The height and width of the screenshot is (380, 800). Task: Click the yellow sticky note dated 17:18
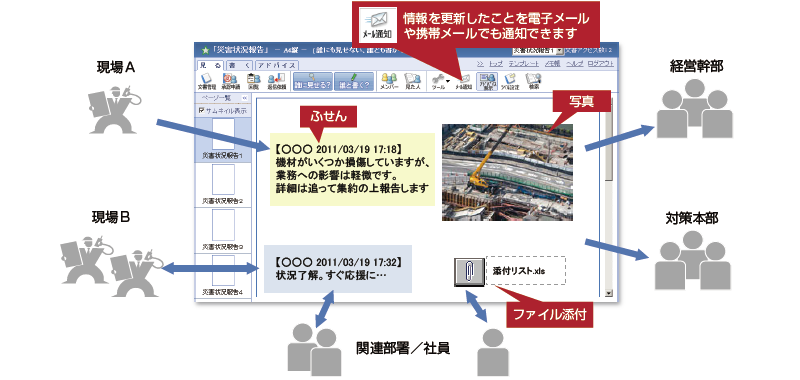[352, 169]
